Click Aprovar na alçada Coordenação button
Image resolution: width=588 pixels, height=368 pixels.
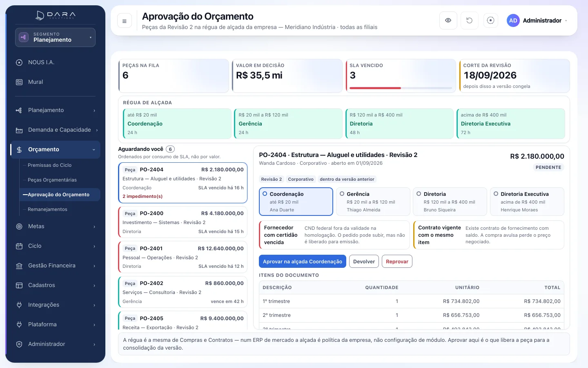click(303, 262)
